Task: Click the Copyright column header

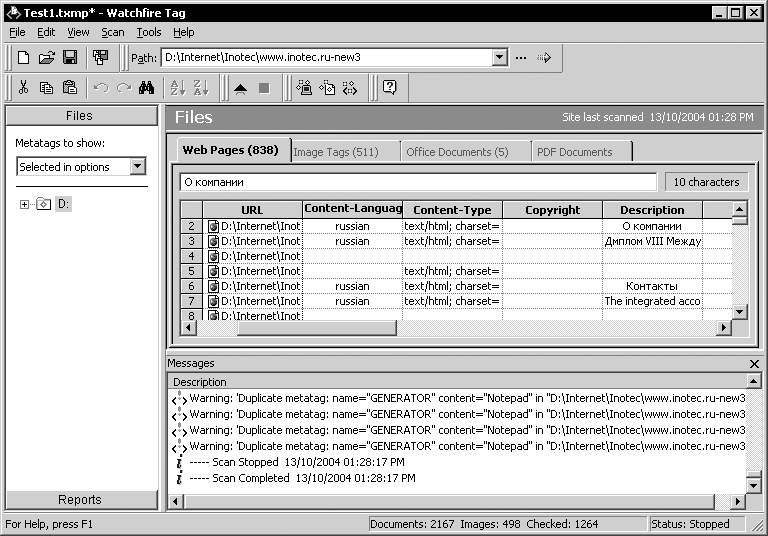Action: coord(552,210)
